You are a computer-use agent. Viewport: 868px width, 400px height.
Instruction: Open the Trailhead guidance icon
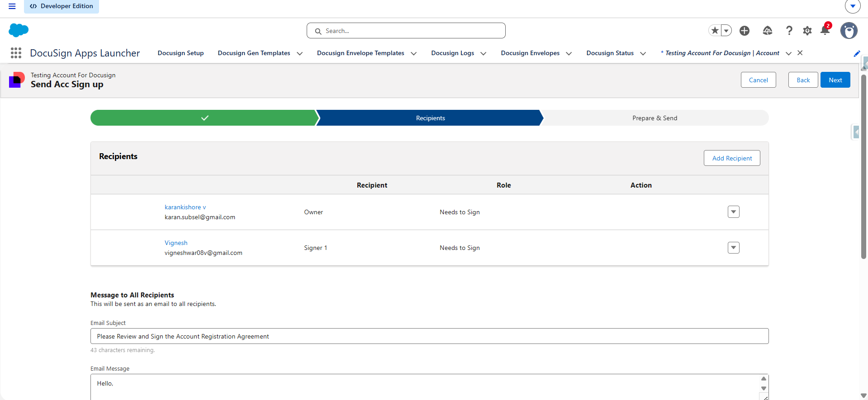pyautogui.click(x=768, y=30)
